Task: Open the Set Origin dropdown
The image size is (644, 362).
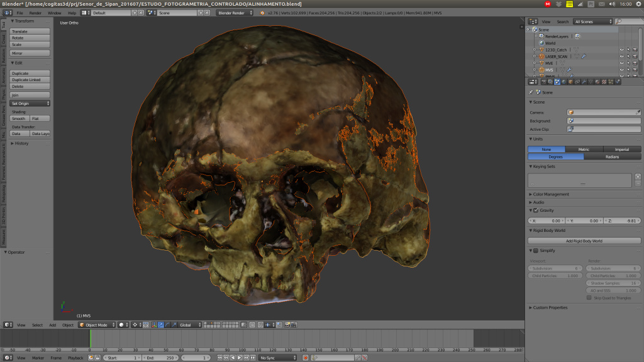Action: coord(30,104)
